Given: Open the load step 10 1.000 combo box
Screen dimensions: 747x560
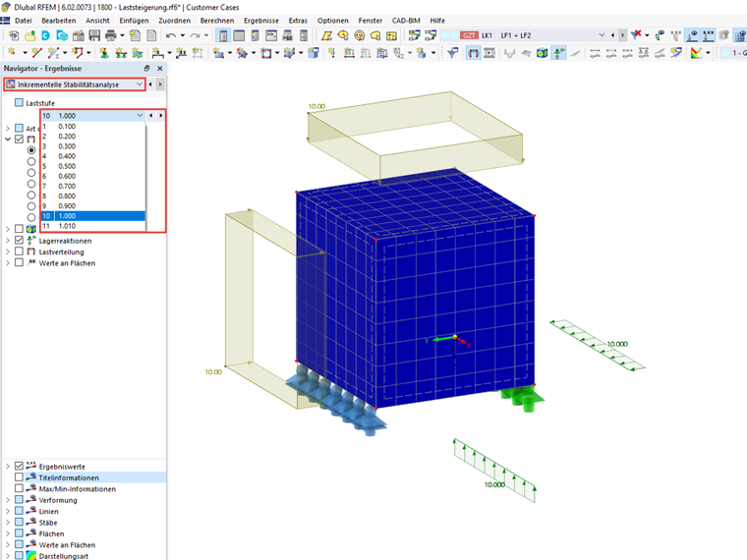Looking at the screenshot, I should tap(93, 115).
